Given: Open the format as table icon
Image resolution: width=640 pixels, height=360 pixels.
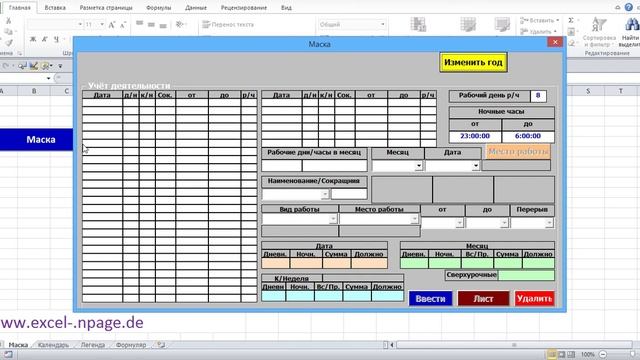Looking at the screenshot, I should click(x=468, y=24).
